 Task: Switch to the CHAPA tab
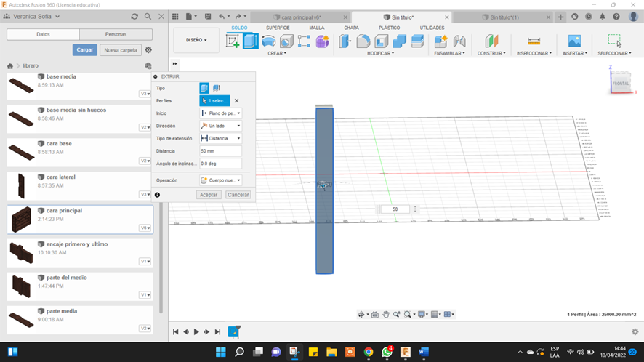tap(351, 28)
